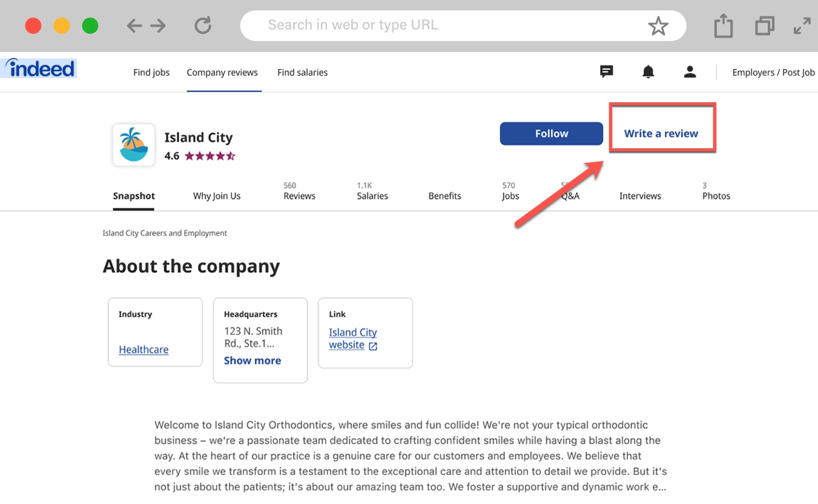Image resolution: width=818 pixels, height=504 pixels.
Task: Click the yellow macOS minimize button
Action: (x=62, y=26)
